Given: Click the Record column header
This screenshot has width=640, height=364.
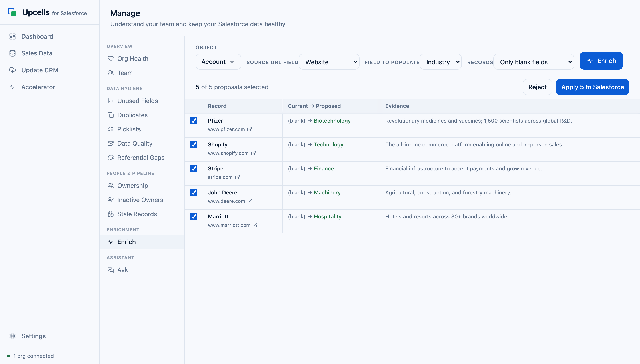Looking at the screenshot, I should click(x=217, y=106).
